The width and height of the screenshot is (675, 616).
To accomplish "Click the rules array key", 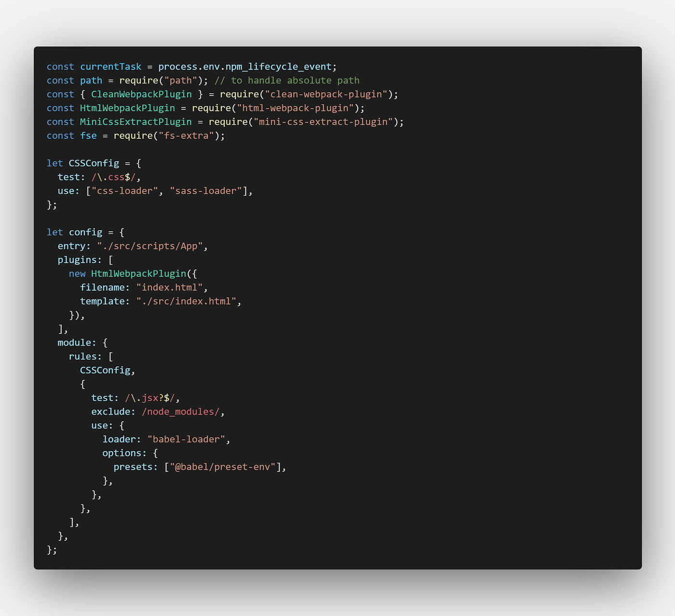I will [83, 356].
